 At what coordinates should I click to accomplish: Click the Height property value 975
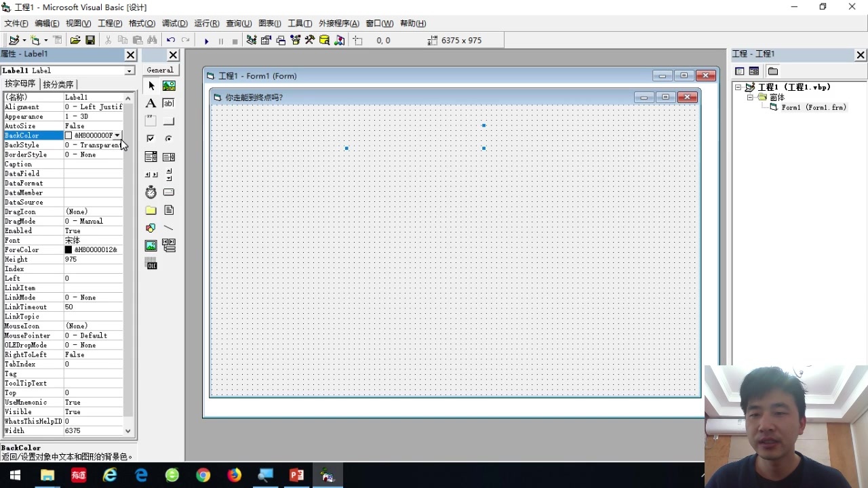click(x=94, y=260)
